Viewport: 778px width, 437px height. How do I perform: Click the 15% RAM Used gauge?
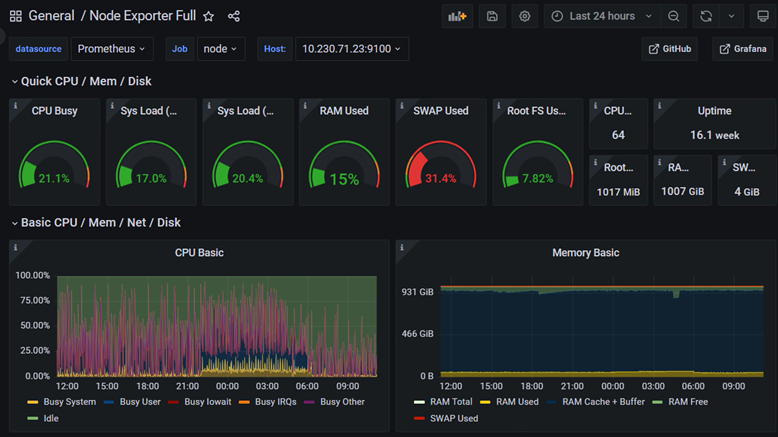click(344, 166)
